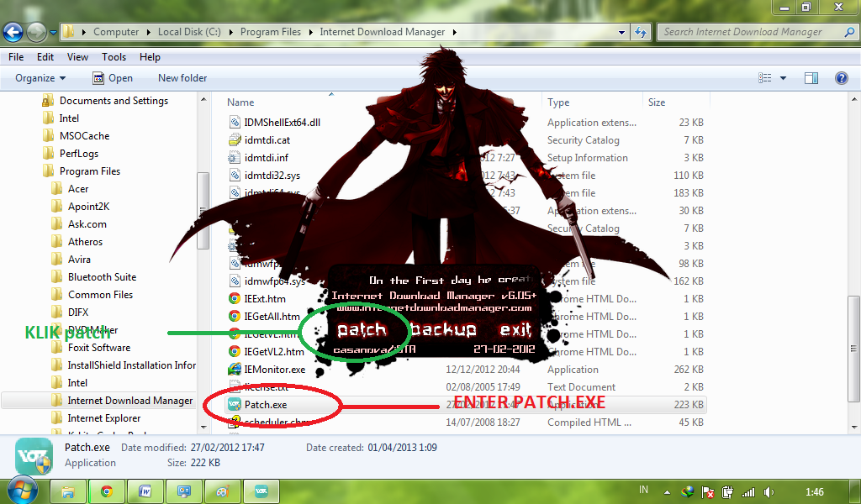The height and width of the screenshot is (504, 861).
Task: Select Acer folder in navigation tree
Action: 78,189
